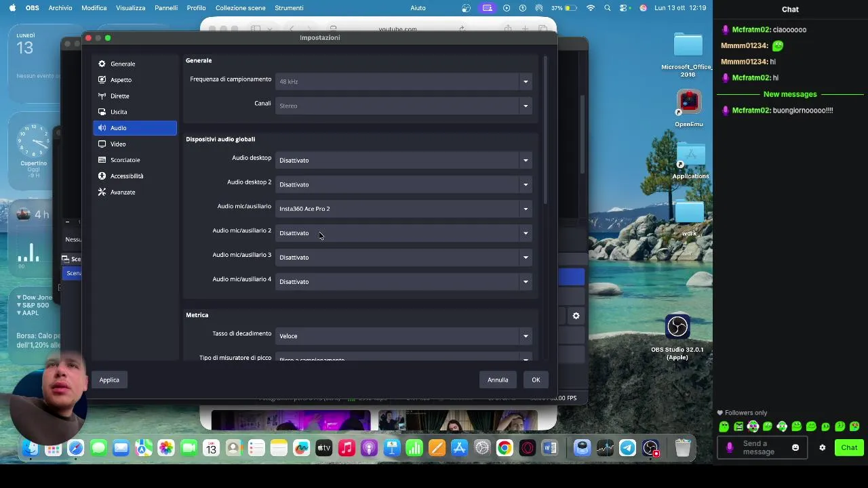Viewport: 868px width, 488px height.
Task: Click the Annulla button
Action: coord(498,380)
